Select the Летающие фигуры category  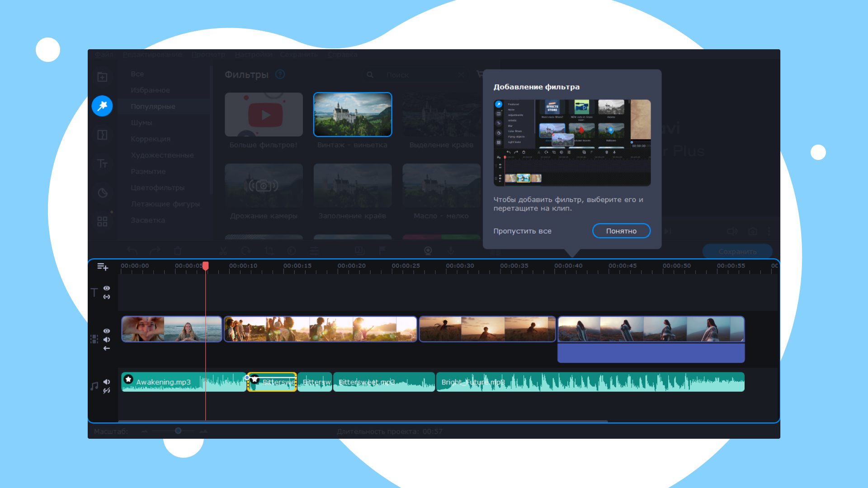pos(165,204)
